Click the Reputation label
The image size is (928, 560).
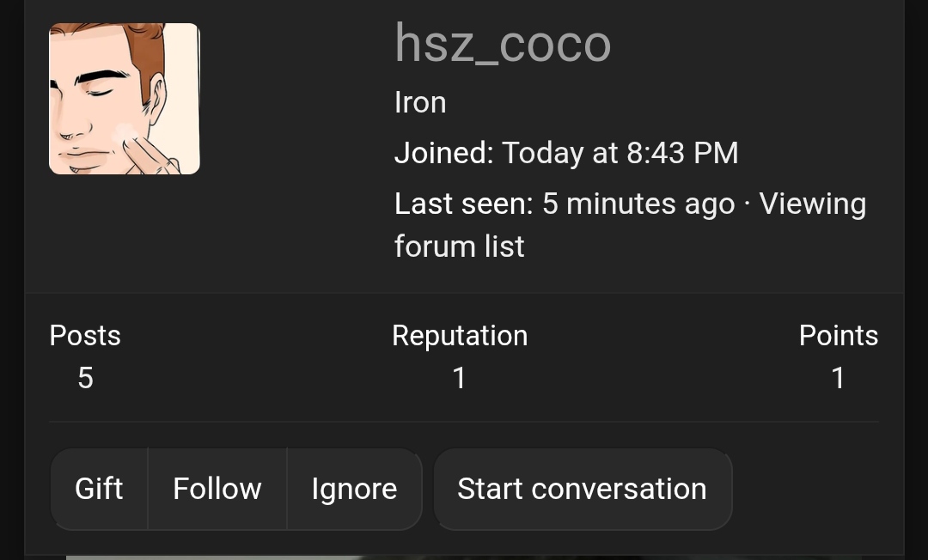pos(460,335)
